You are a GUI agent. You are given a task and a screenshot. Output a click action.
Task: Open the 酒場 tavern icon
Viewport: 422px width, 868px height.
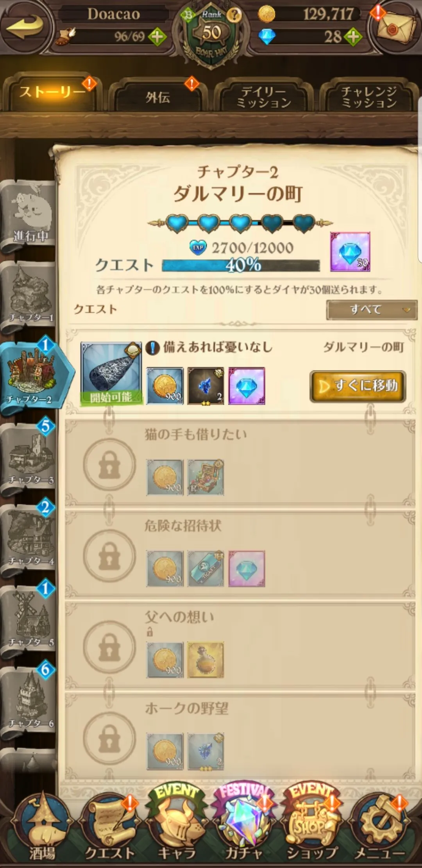[x=42, y=826]
